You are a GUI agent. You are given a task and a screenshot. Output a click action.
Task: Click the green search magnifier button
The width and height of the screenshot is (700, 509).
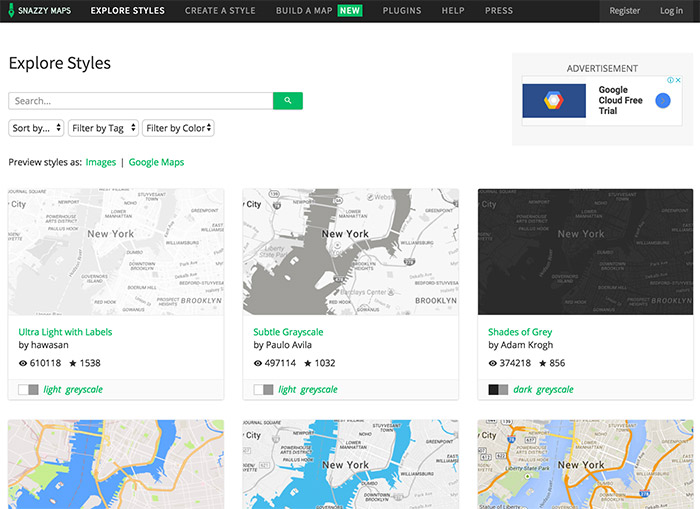point(288,100)
